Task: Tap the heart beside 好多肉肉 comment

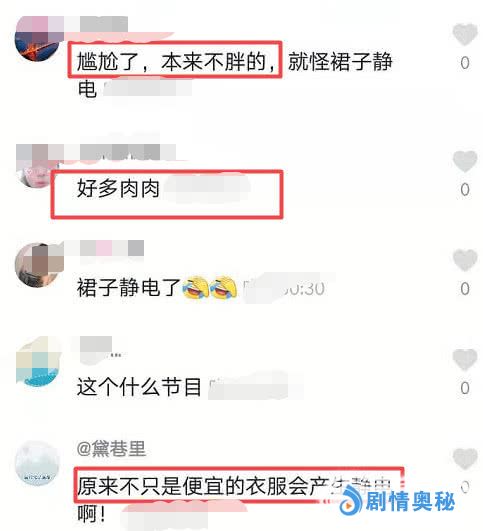Action: tap(465, 161)
